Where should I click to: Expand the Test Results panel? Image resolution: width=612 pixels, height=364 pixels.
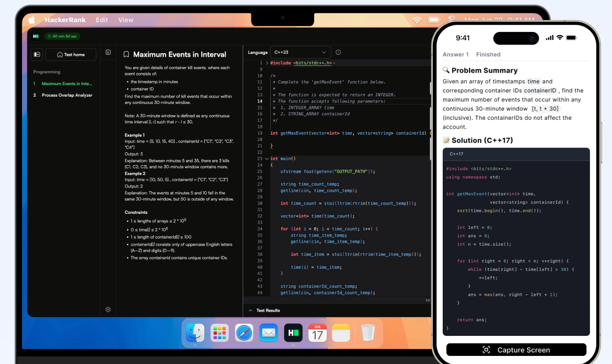[265, 310]
